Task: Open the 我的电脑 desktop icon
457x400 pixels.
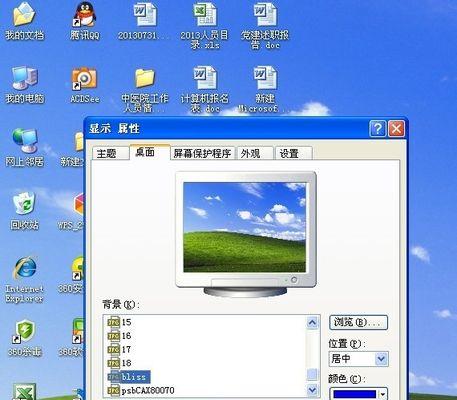Action: (24, 78)
